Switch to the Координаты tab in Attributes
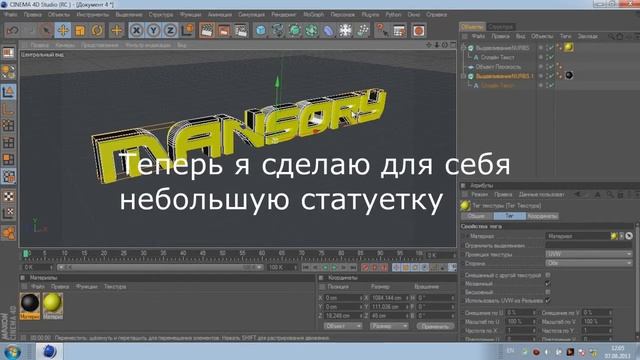This screenshot has height=360, width=640. coord(542,216)
